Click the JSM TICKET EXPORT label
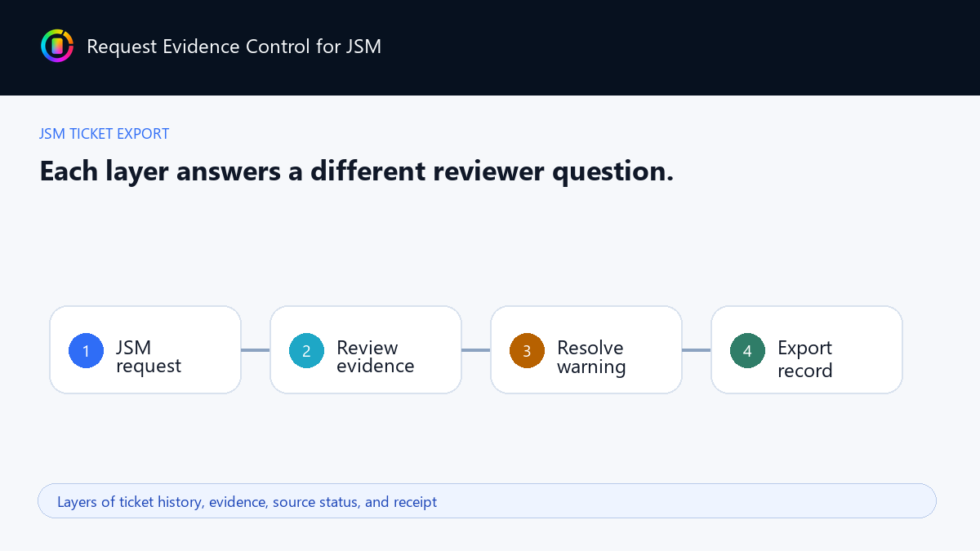This screenshot has width=980, height=551. 105,134
